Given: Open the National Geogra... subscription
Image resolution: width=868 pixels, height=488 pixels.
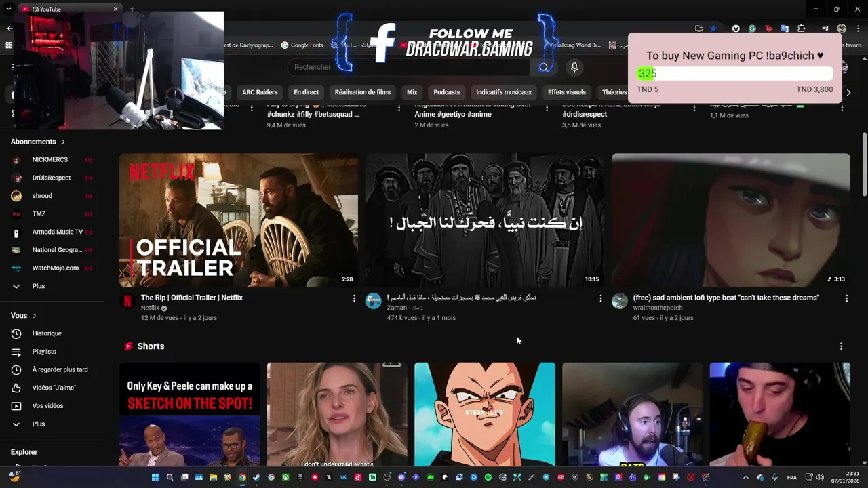Looking at the screenshot, I should pos(52,250).
